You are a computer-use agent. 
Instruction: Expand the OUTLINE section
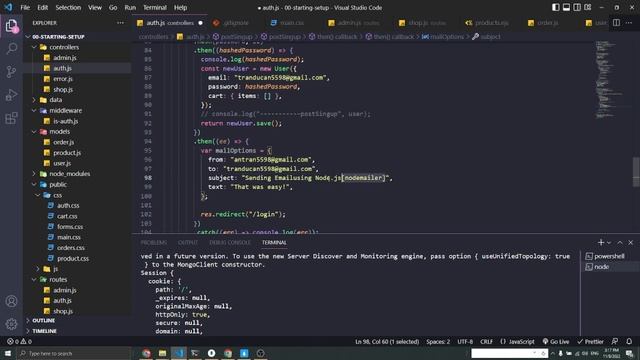tap(77, 320)
